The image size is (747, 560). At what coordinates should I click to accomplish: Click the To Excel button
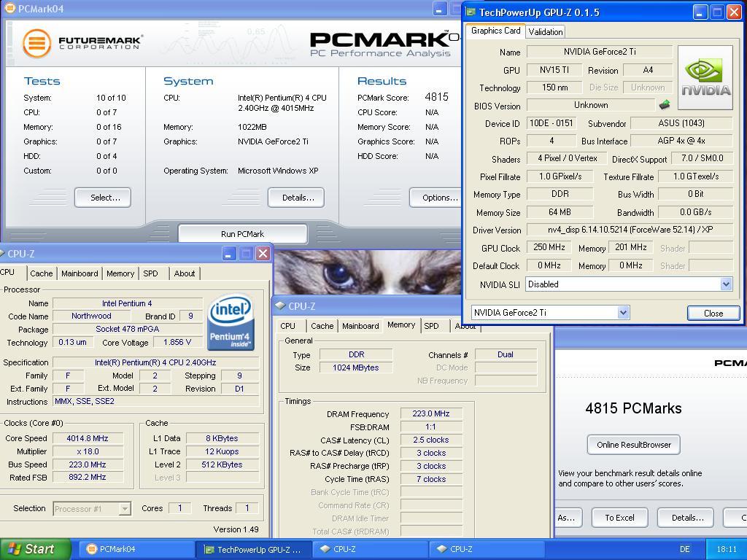coord(620,518)
